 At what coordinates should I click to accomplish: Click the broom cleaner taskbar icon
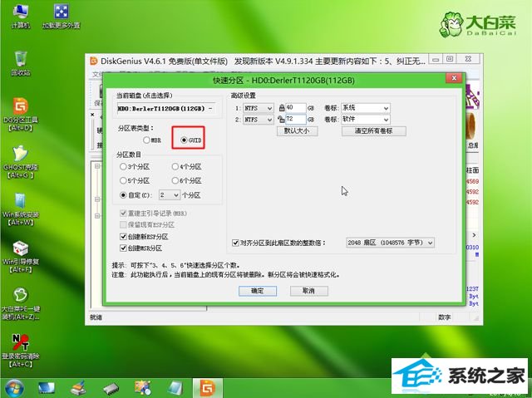click(x=79, y=389)
